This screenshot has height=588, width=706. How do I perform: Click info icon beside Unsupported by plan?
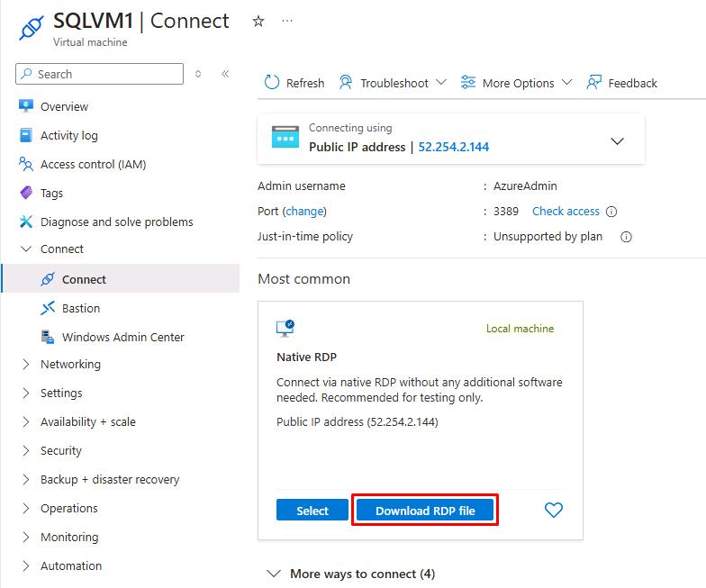coord(626,236)
